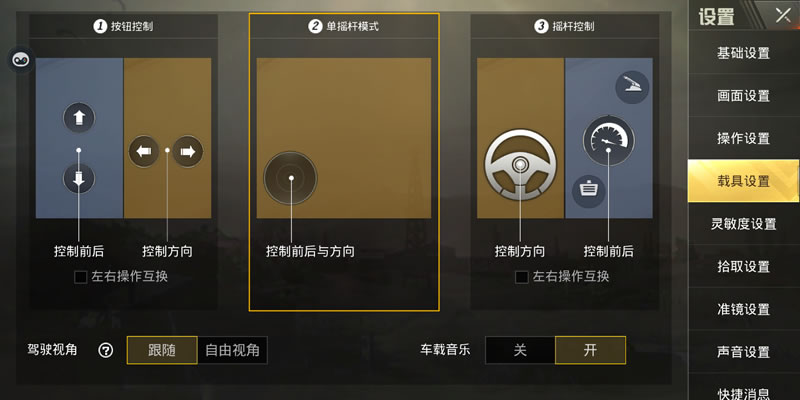Image resolution: width=800 pixels, height=400 pixels.
Task: Click the recording icon at left edge
Action: pos(21,60)
